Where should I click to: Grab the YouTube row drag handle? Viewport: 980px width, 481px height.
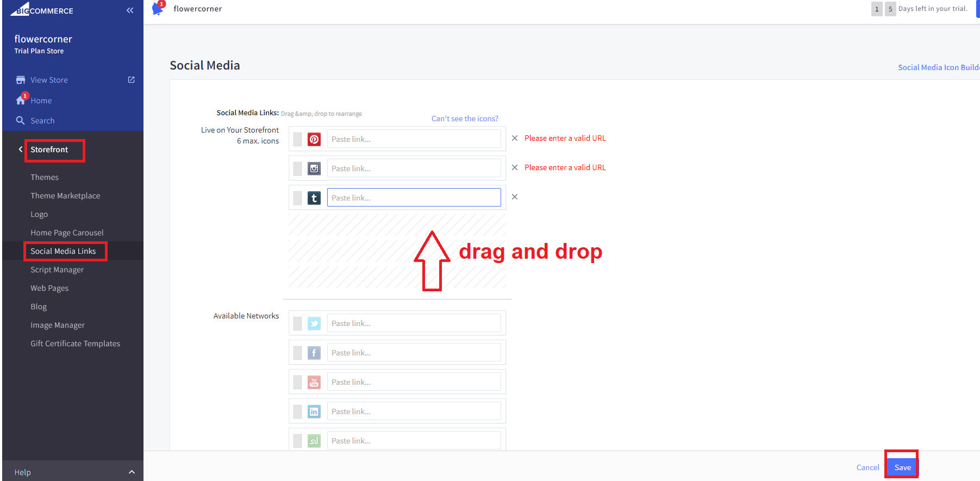click(x=297, y=382)
